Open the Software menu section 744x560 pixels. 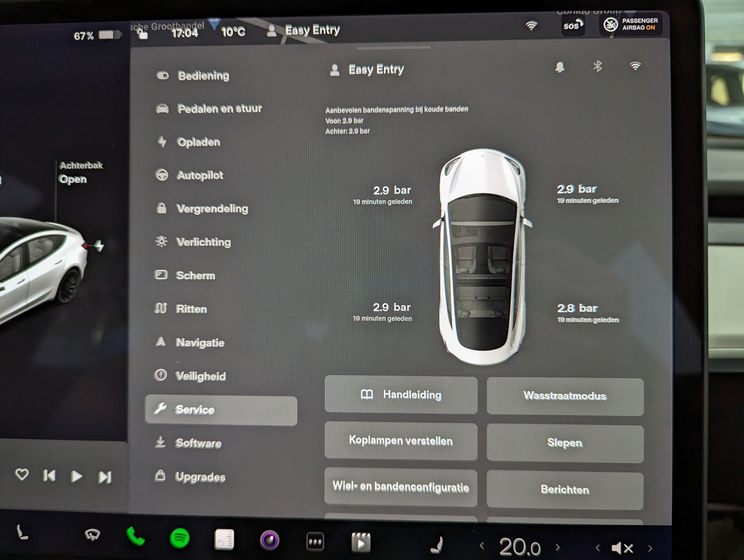coord(198,443)
